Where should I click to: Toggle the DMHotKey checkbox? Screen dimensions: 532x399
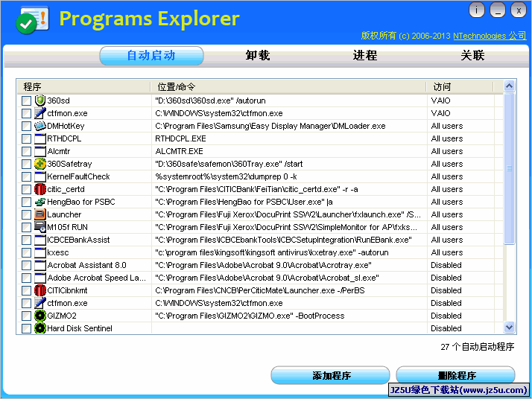click(26, 126)
